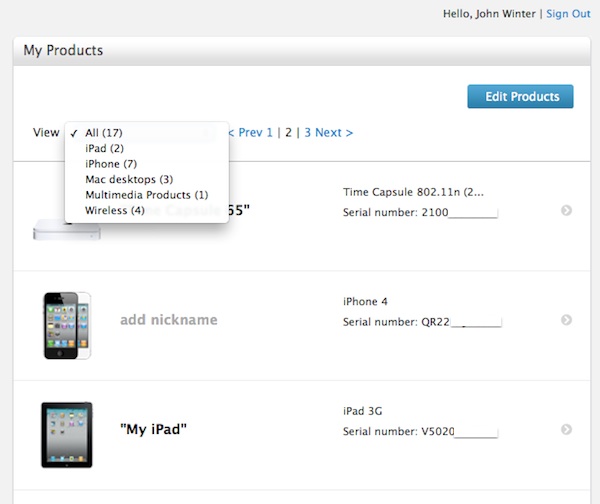The image size is (600, 504).
Task: Click the iPhone 4 product name
Action: coord(365,302)
